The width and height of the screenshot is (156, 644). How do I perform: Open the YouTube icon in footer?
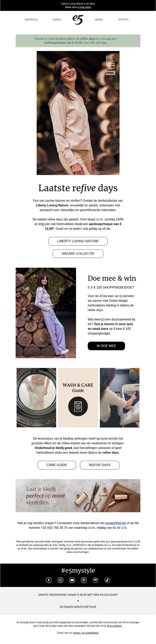click(x=72, y=580)
